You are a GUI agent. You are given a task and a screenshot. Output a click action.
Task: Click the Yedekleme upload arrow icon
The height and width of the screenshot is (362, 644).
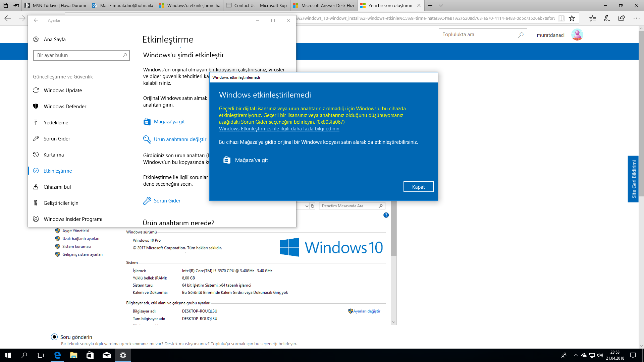(x=36, y=122)
